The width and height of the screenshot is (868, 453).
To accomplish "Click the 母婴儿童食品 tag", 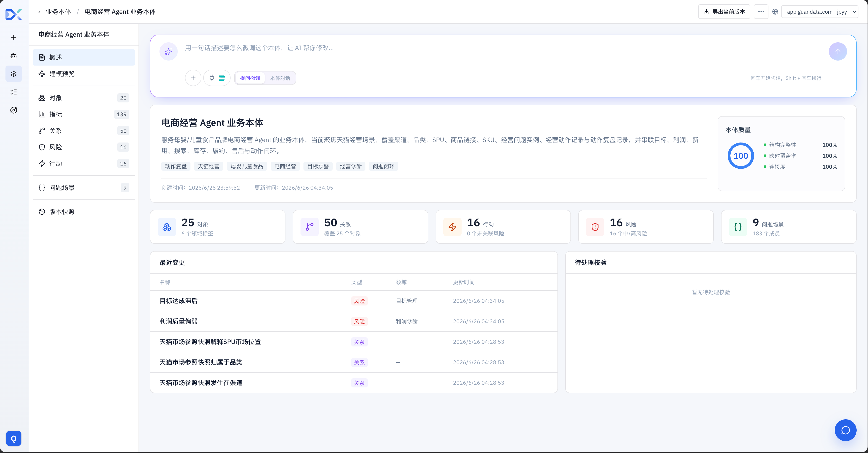I will point(247,166).
